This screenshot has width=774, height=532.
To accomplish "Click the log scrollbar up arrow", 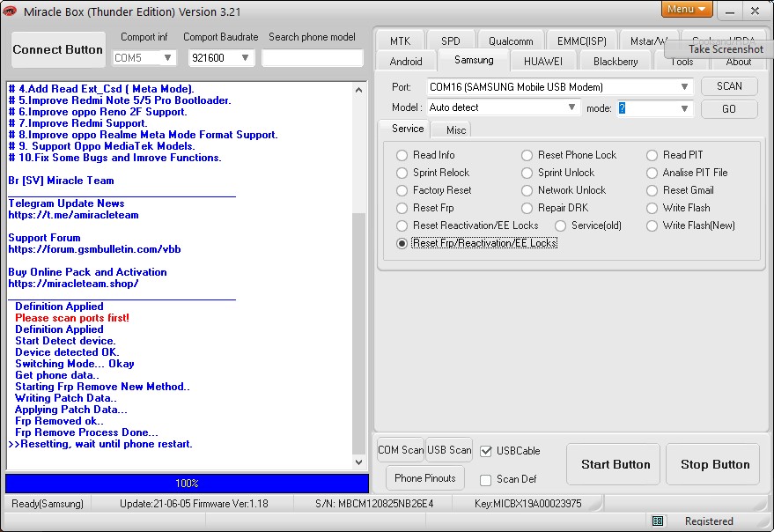I will pyautogui.click(x=359, y=90).
